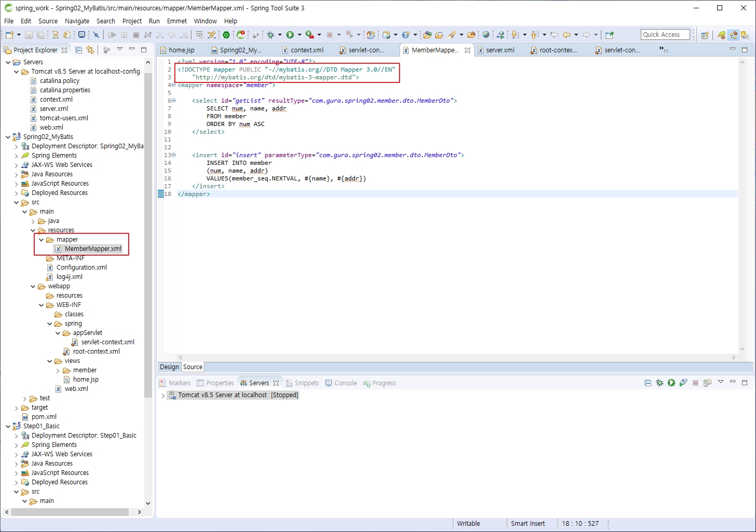Open the Navigate menu
This screenshot has width=756, height=532.
click(x=77, y=21)
